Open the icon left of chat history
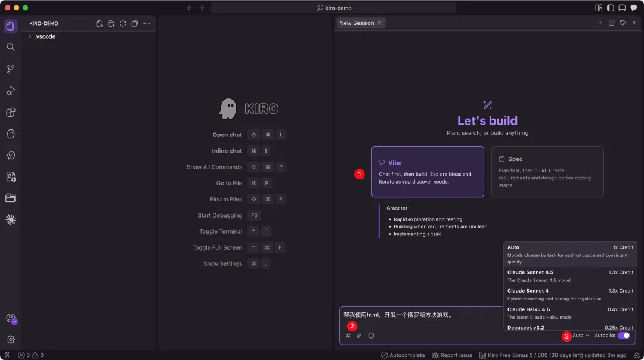 [612, 23]
